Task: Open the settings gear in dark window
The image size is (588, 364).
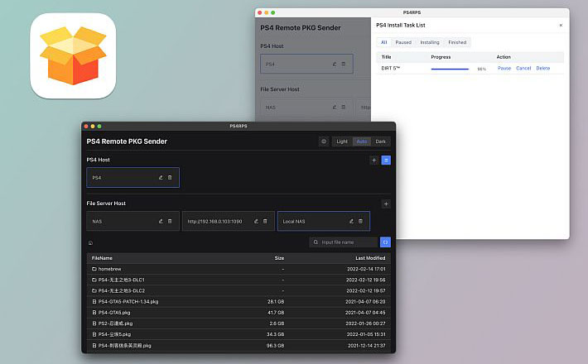Action: pyautogui.click(x=324, y=141)
